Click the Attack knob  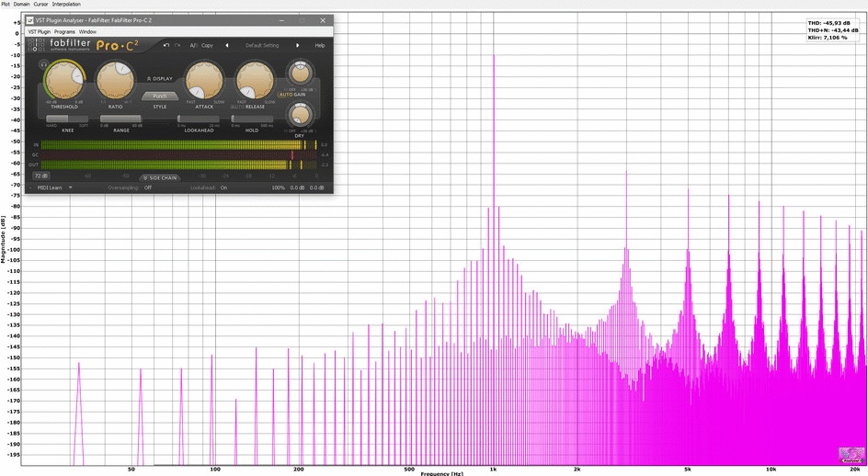(x=204, y=80)
